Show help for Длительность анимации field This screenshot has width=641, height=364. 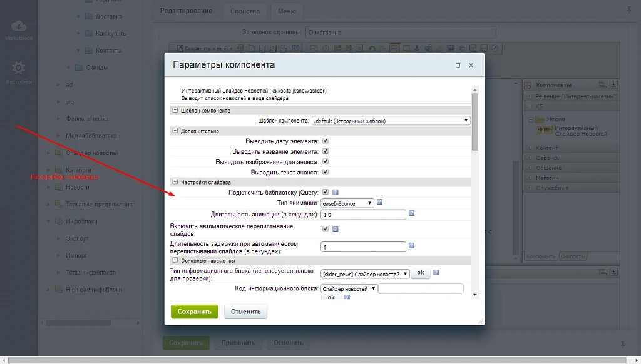click(x=412, y=213)
